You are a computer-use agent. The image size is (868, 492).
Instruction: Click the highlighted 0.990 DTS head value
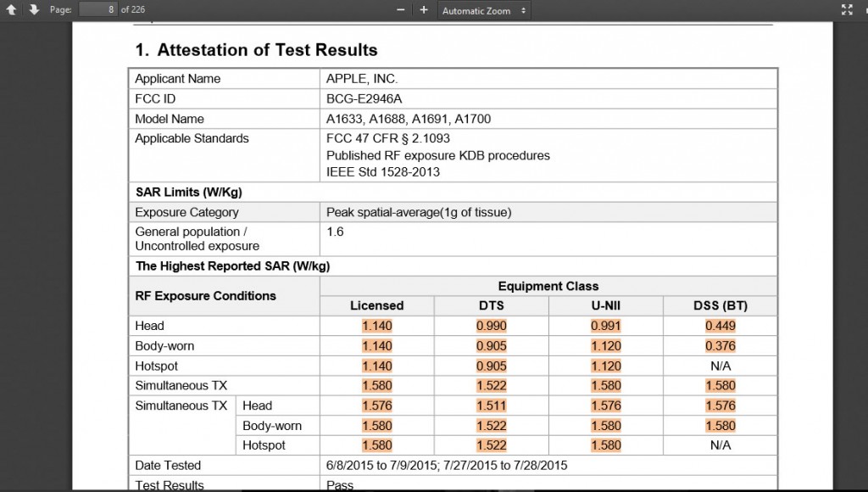491,326
